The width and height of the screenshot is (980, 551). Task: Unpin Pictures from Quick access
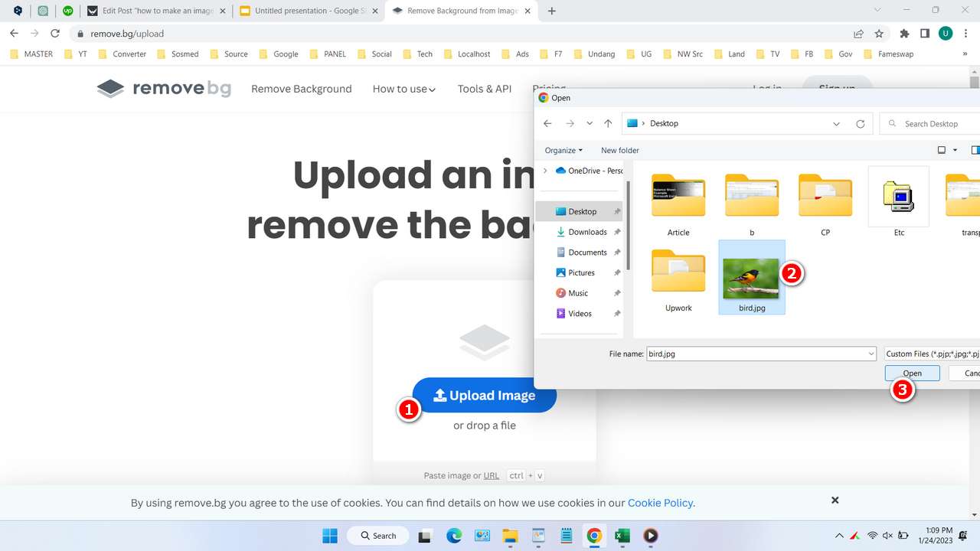pyautogui.click(x=617, y=272)
